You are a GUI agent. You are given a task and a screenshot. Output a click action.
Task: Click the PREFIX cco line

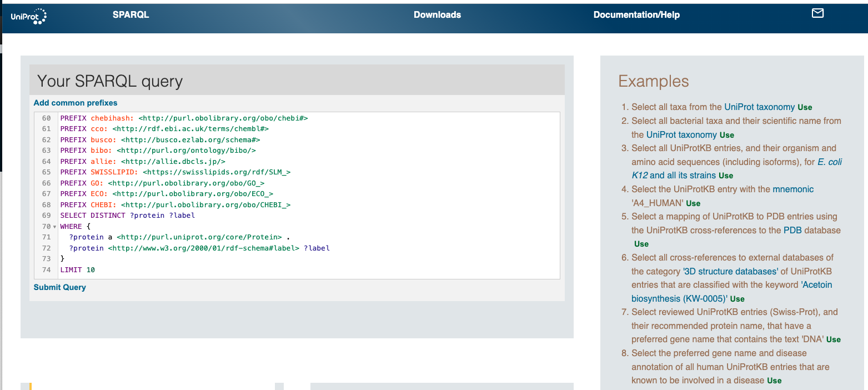(164, 129)
